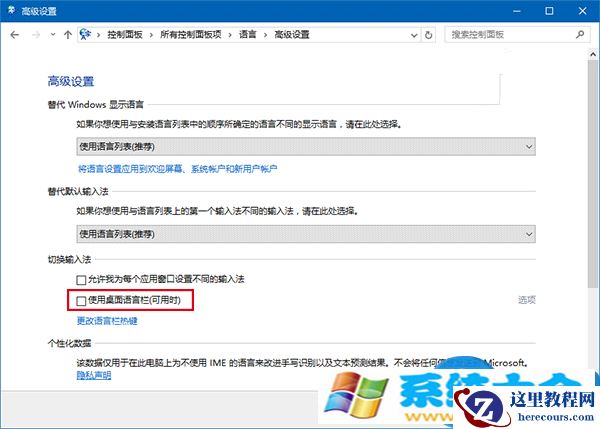Check 允许我为每个应用窗口设置不同的输入法
Image resolution: width=600 pixels, height=429 pixels.
[81, 280]
